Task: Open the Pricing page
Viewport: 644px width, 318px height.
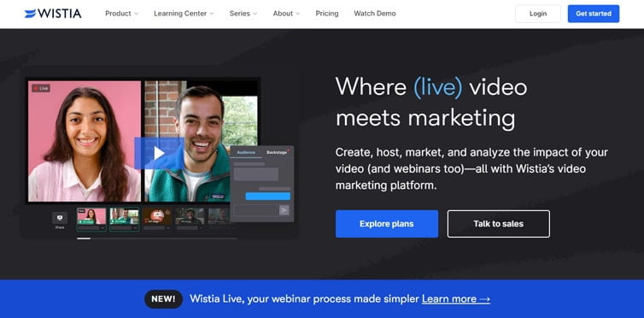Action: [327, 14]
